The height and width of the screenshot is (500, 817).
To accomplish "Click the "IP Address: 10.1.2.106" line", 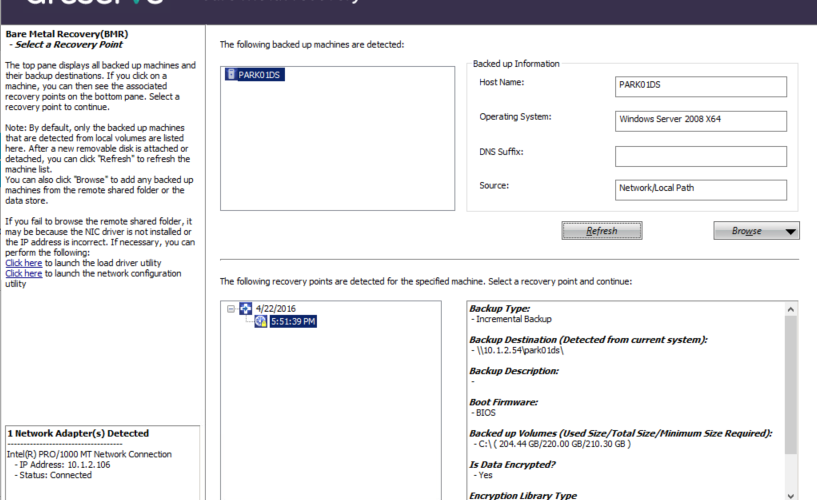I will [63, 465].
